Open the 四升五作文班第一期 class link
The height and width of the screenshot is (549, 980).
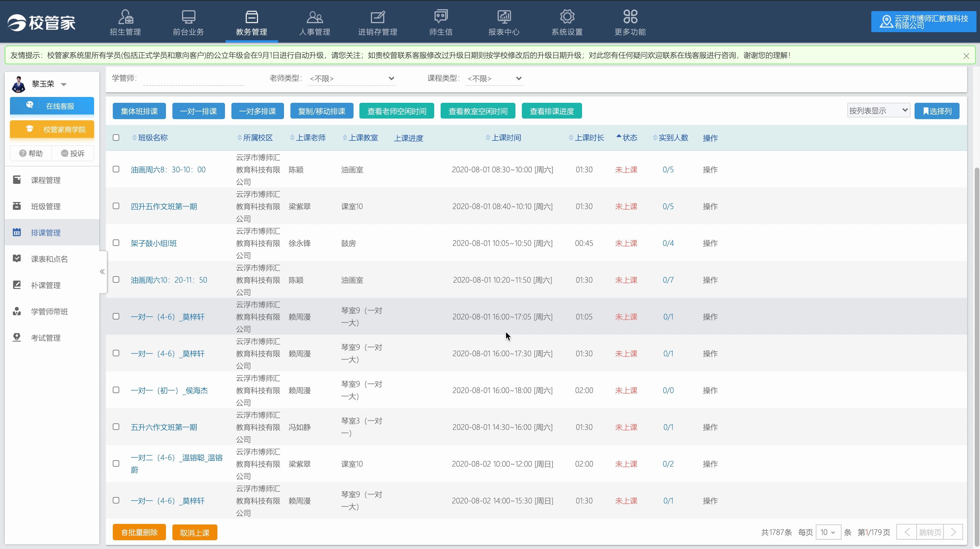click(164, 206)
